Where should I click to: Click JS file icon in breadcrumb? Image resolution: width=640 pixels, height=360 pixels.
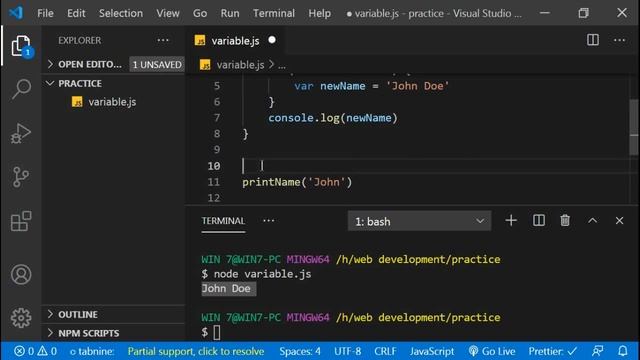[x=205, y=65]
